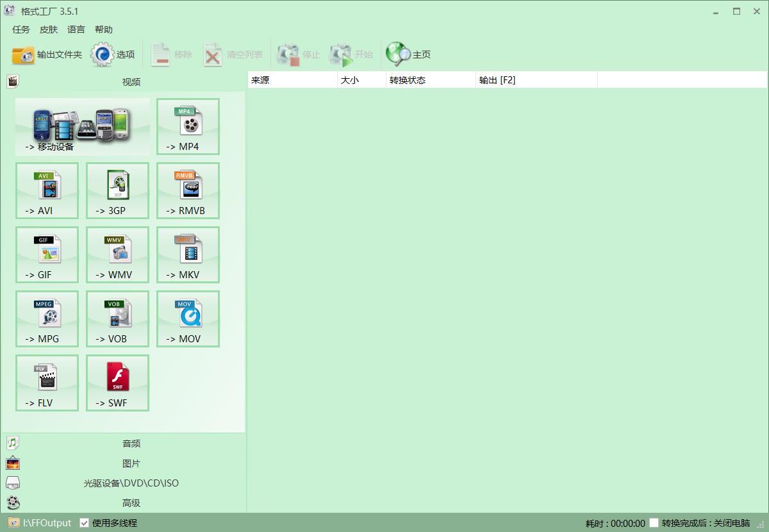Expand the 高级 advanced section

[131, 503]
